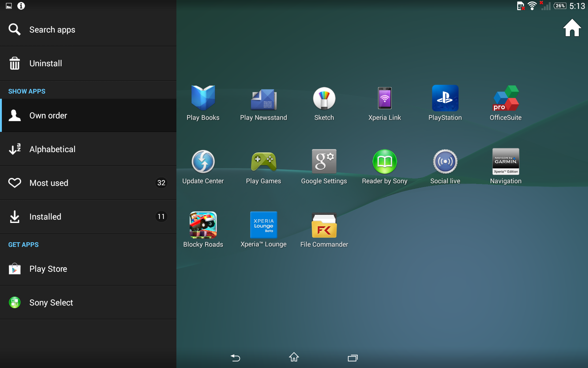Image resolution: width=588 pixels, height=368 pixels.
Task: Tap the Search apps field
Action: click(88, 30)
